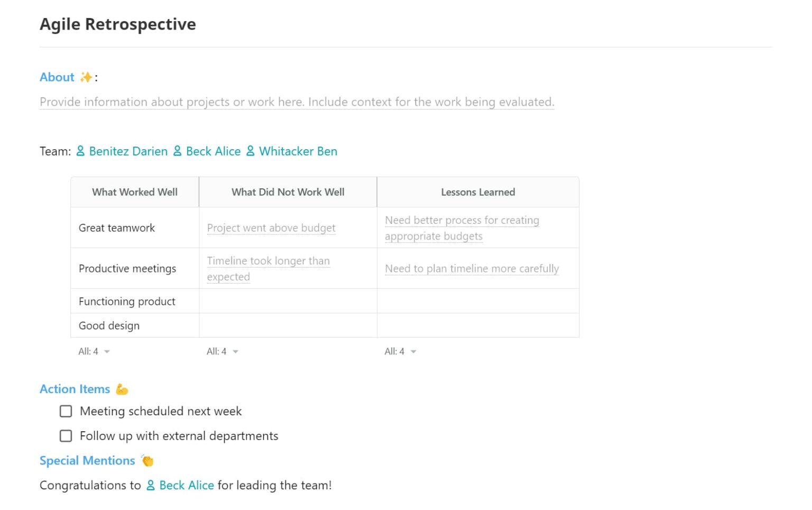Viewport: 812px width, 510px height.
Task: Click the person icon beside Benitez Darien
Action: tap(80, 151)
